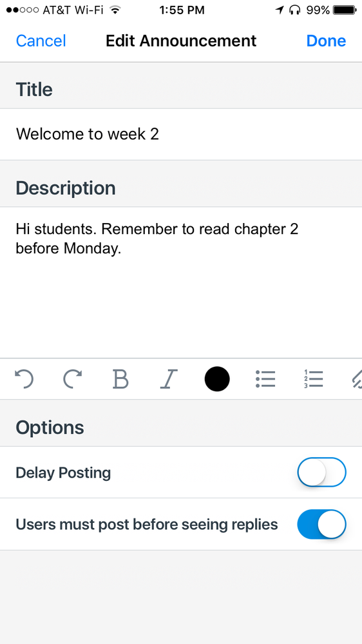Image resolution: width=362 pixels, height=644 pixels.
Task: Tap the Wi-Fi signal icon
Action: pos(116,10)
